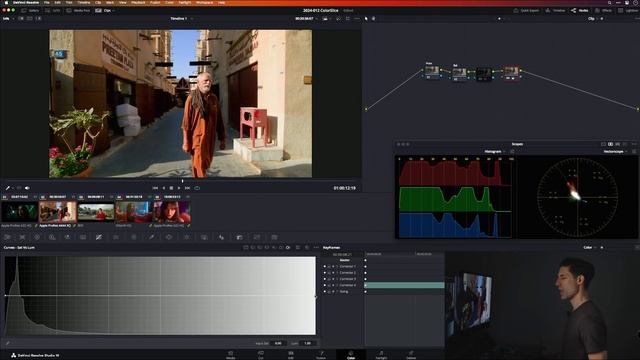Toggle the Gallery panel
Screen dimensions: 640x360
[30, 10]
